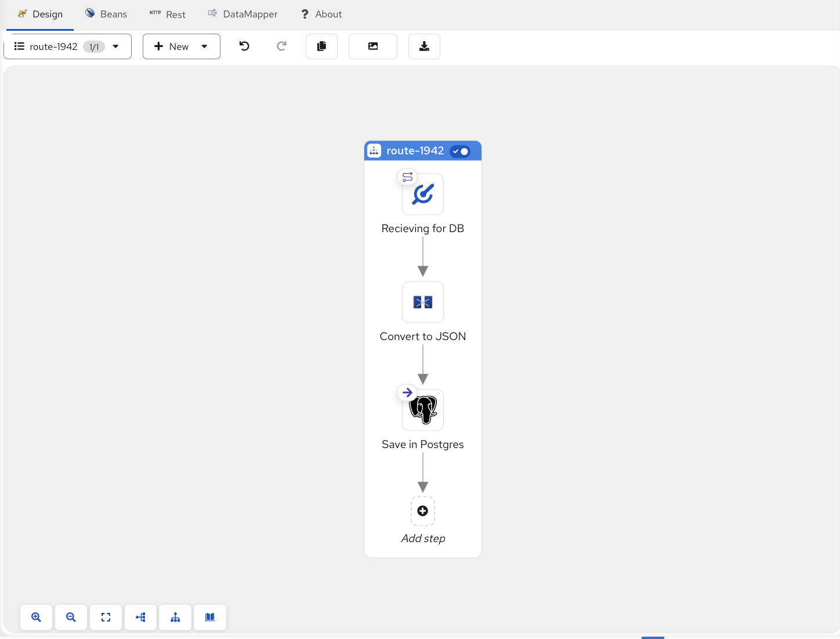Switch to vertical layout
This screenshot has width=840, height=639.
click(175, 618)
